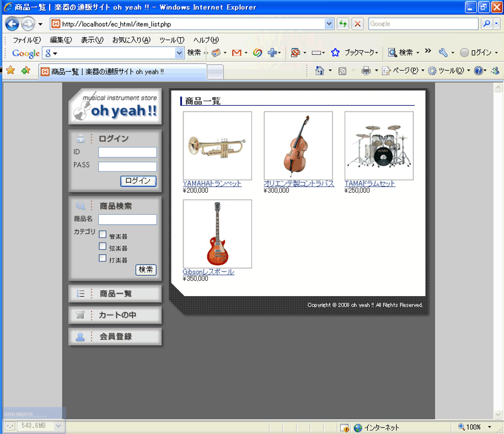Image resolution: width=504 pixels, height=434 pixels.
Task: Click the Print icon in command bar
Action: [x=366, y=71]
